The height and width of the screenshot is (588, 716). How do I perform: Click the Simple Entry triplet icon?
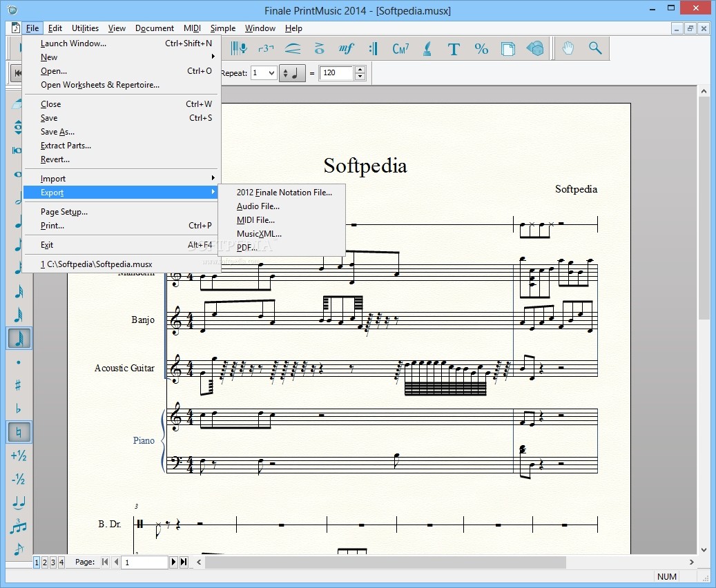coord(18,526)
